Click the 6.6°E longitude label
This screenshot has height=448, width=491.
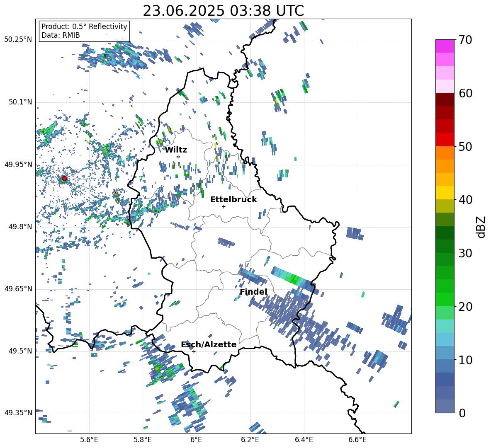pos(357,440)
